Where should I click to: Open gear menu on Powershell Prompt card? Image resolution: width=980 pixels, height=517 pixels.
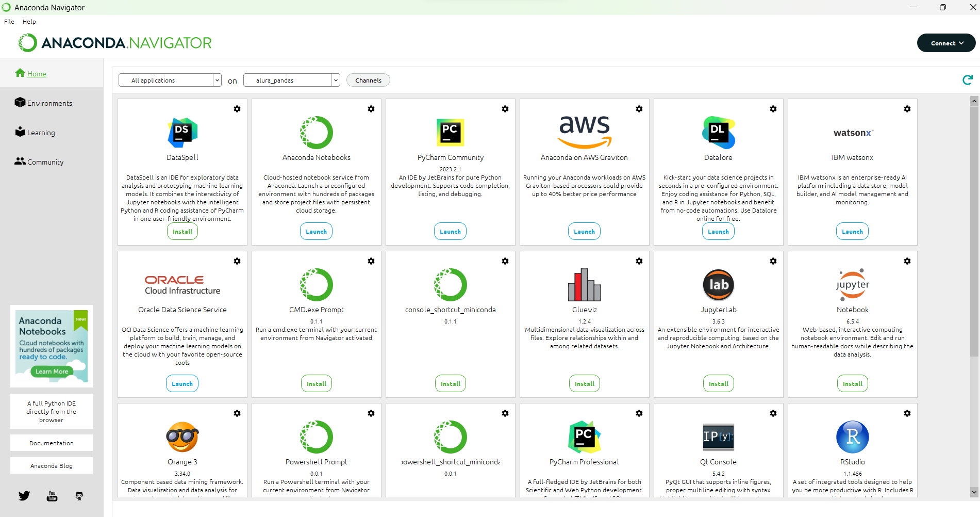[371, 413]
